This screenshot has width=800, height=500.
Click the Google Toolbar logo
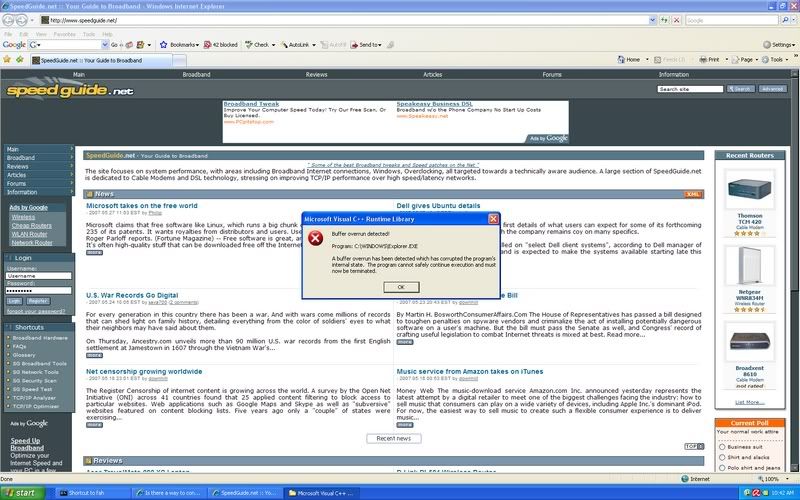point(14,45)
